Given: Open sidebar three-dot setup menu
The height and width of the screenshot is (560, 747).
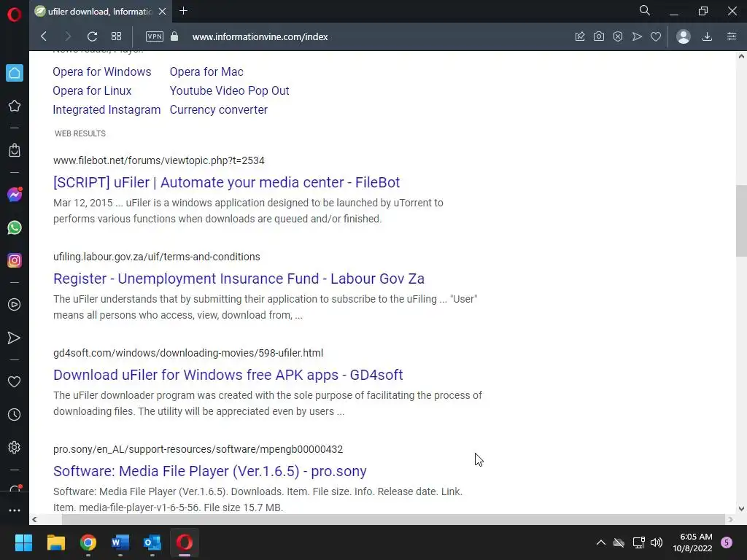Looking at the screenshot, I should (x=15, y=510).
